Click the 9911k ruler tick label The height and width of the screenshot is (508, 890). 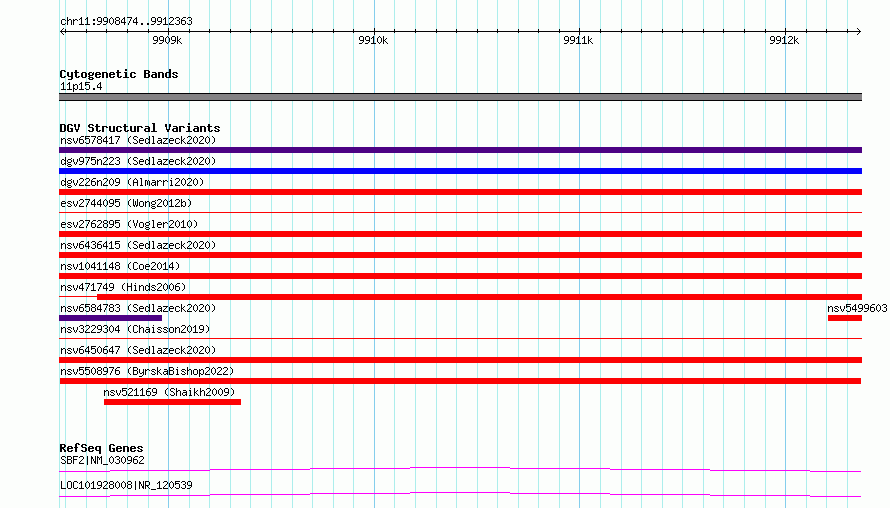point(578,40)
